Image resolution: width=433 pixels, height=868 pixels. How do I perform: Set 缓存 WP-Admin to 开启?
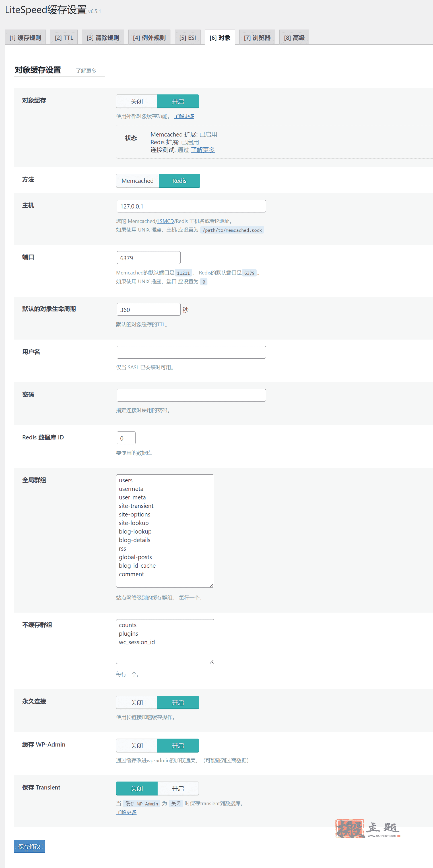click(x=178, y=746)
